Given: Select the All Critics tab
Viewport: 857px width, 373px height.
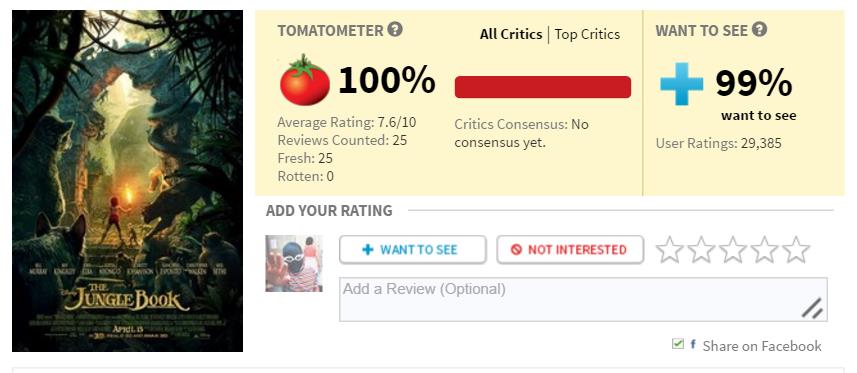Looking at the screenshot, I should pyautogui.click(x=511, y=34).
